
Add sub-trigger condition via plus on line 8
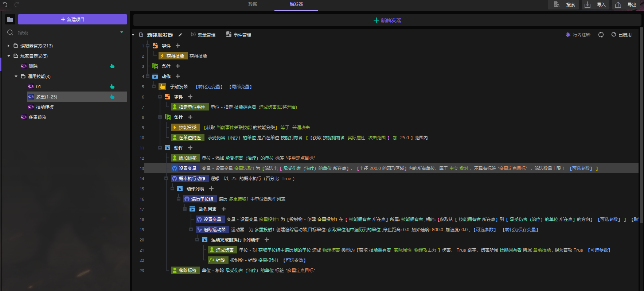(x=190, y=117)
